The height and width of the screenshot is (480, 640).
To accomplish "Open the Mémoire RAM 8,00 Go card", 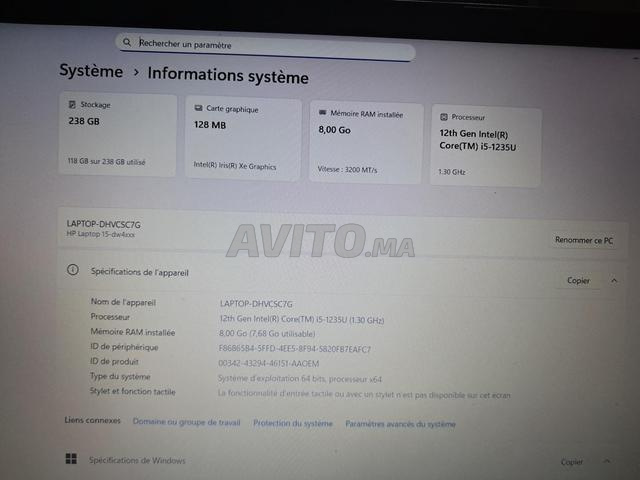I will point(366,142).
